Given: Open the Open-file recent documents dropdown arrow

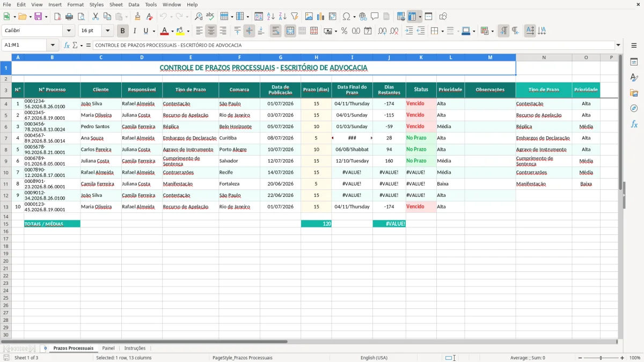Looking at the screenshot, I should (x=31, y=17).
